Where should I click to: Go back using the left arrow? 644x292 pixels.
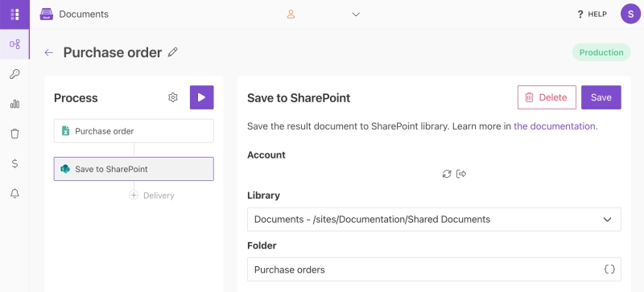49,52
